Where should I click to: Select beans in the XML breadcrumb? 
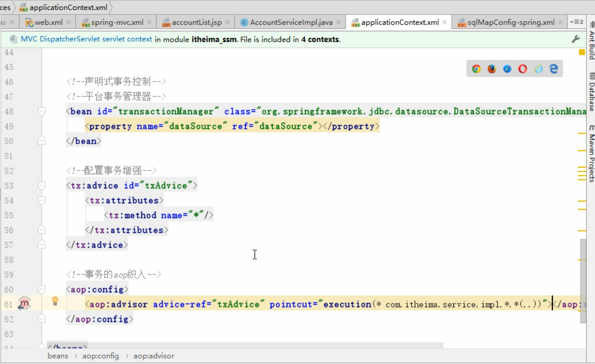[x=58, y=356]
